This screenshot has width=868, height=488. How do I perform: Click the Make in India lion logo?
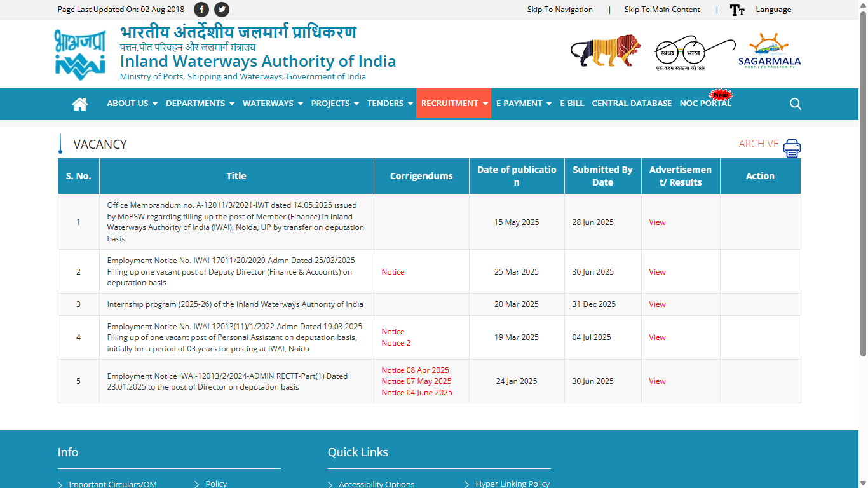[x=606, y=51]
